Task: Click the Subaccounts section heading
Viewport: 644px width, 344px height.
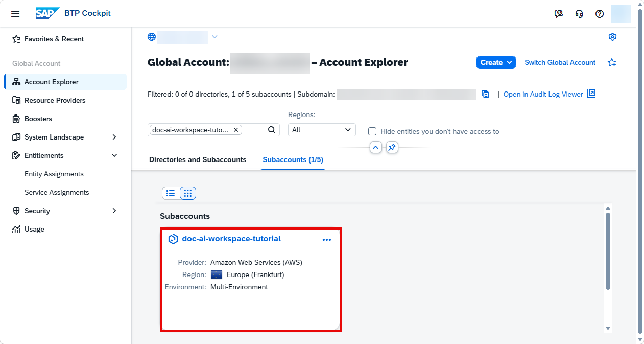Action: pos(185,216)
